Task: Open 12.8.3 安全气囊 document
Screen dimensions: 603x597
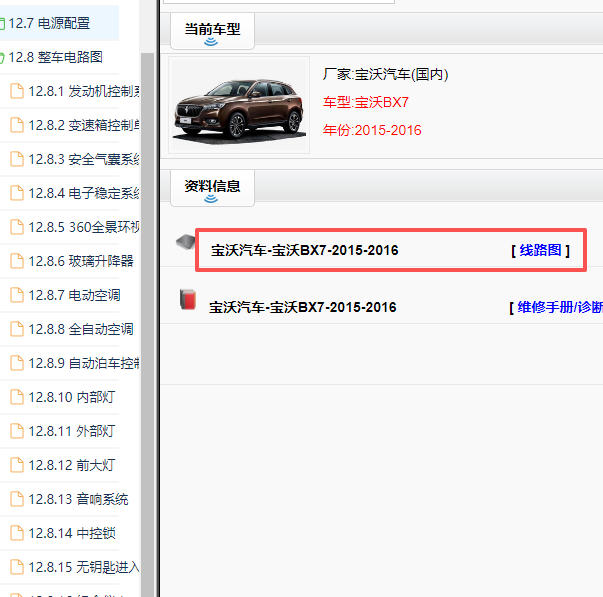Action: [x=84, y=159]
